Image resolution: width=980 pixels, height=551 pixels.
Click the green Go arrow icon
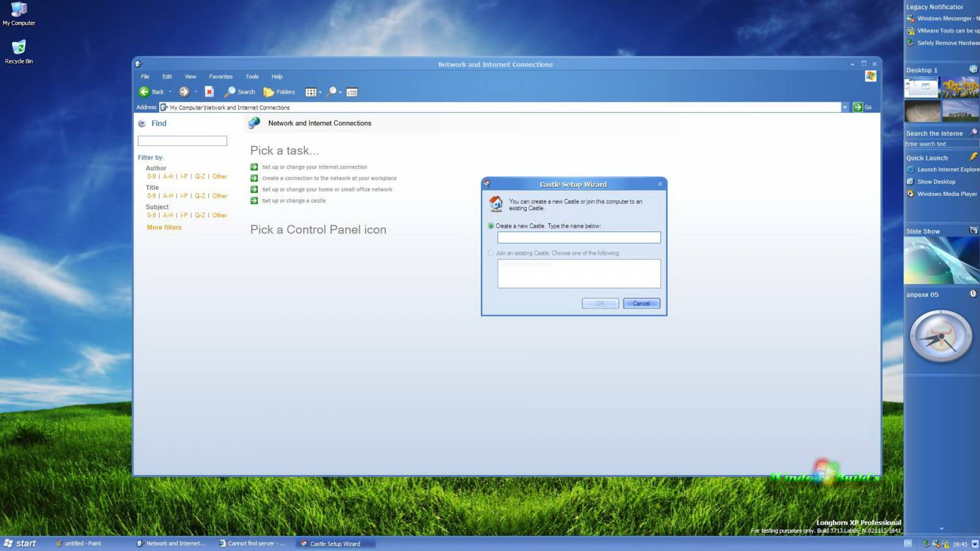858,107
